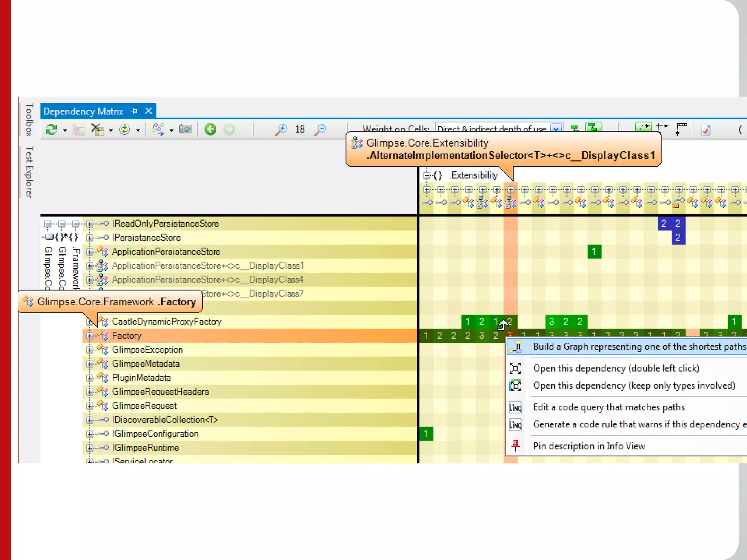Select the GlimpseRequestHeaders row
The width and height of the screenshot is (747, 560).
tap(160, 392)
